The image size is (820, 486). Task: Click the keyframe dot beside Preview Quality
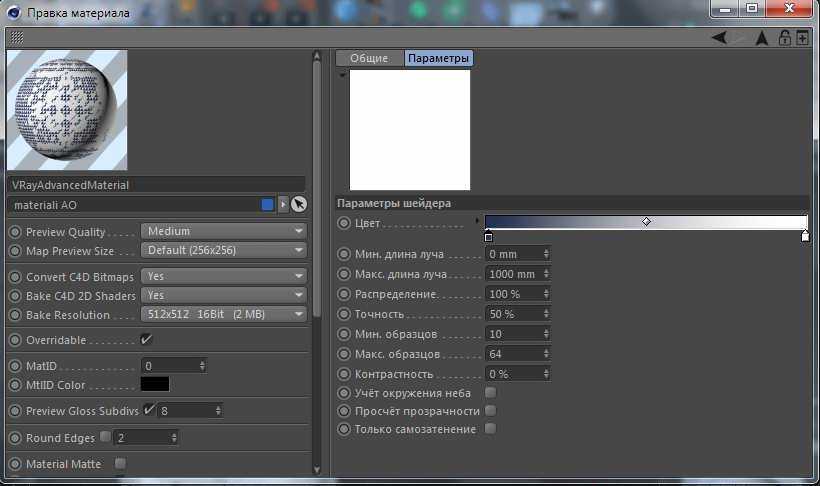click(15, 232)
